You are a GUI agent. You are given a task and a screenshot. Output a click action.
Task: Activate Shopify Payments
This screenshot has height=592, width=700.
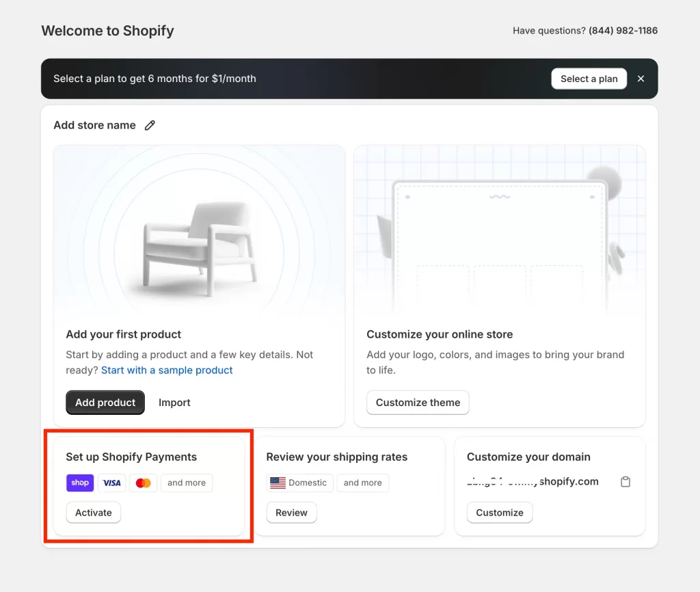click(x=93, y=513)
